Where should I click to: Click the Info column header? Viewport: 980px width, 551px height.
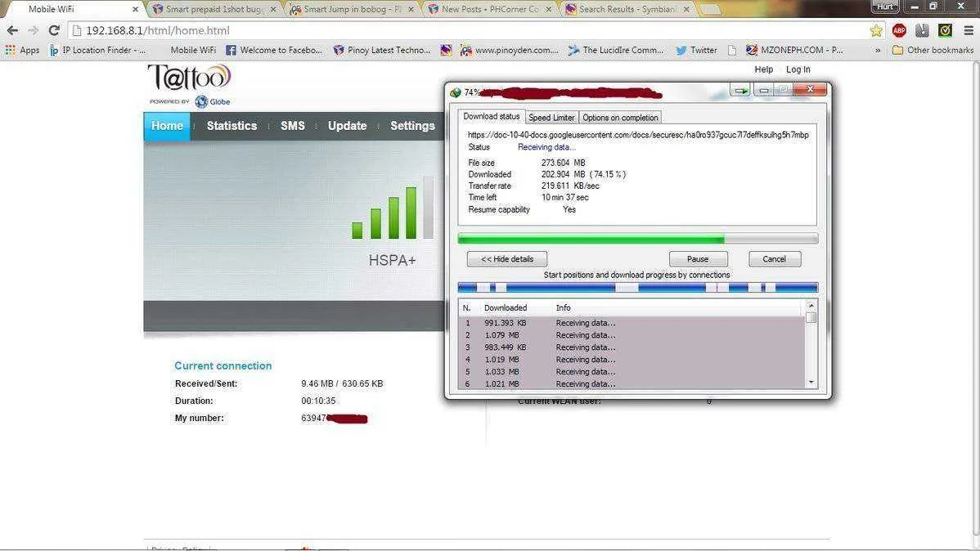tap(563, 308)
